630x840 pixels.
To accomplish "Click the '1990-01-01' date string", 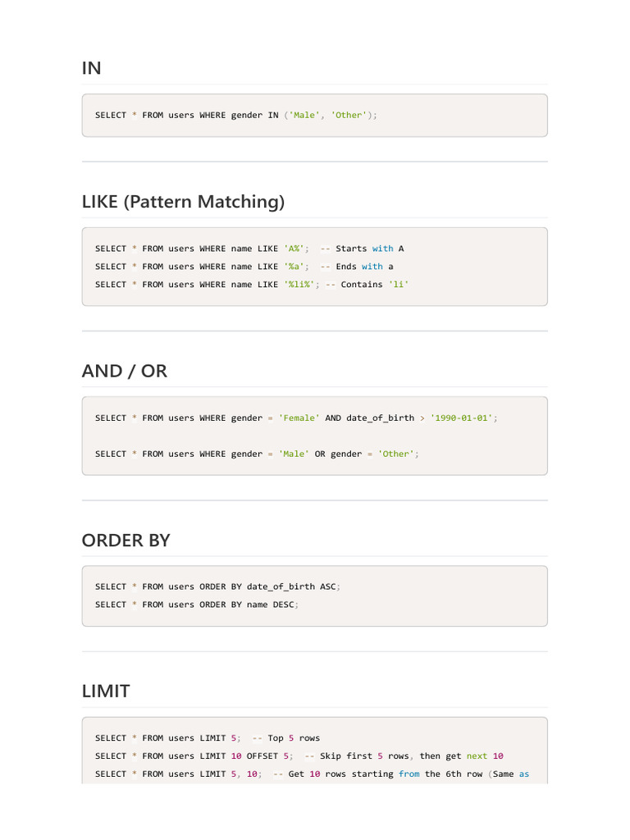I will pos(462,418).
